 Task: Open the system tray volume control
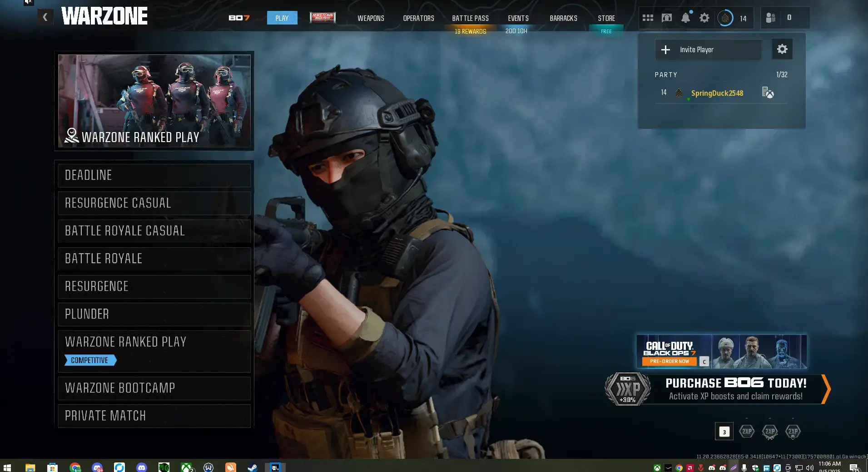810,468
